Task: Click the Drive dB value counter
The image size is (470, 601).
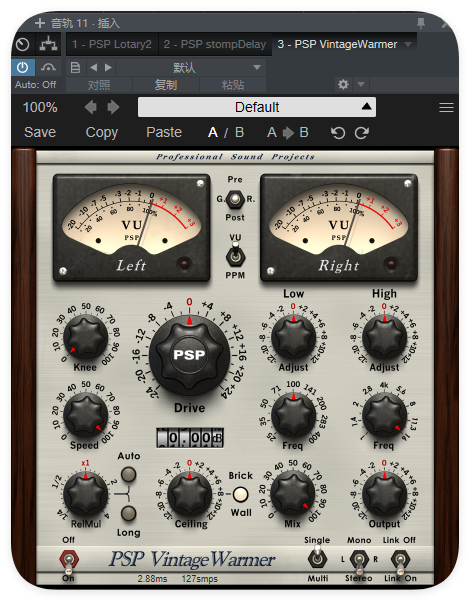Action: (190, 438)
